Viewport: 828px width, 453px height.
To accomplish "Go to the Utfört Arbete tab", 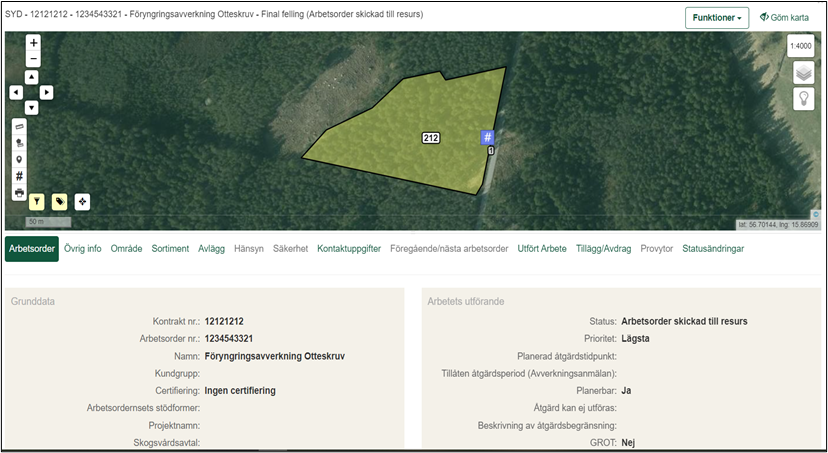I will click(x=542, y=248).
